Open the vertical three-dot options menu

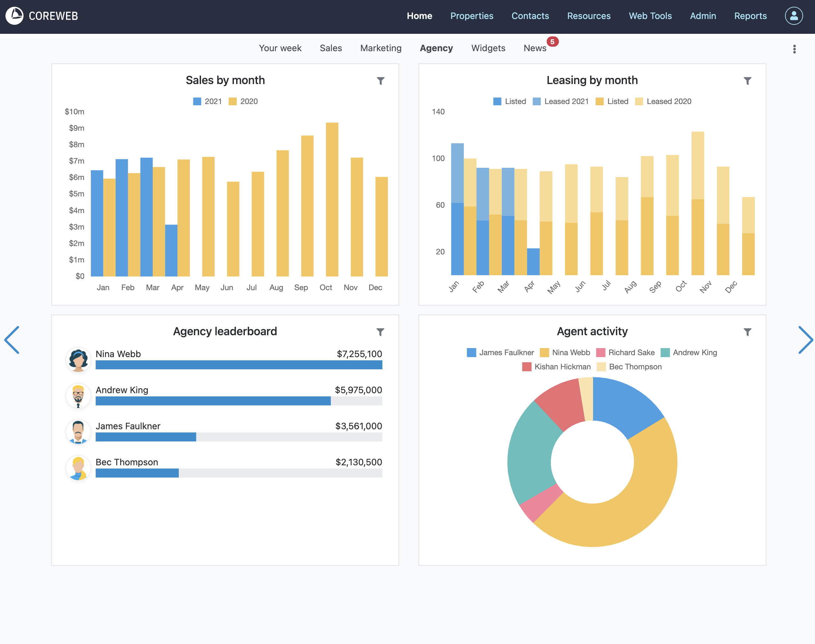(794, 49)
